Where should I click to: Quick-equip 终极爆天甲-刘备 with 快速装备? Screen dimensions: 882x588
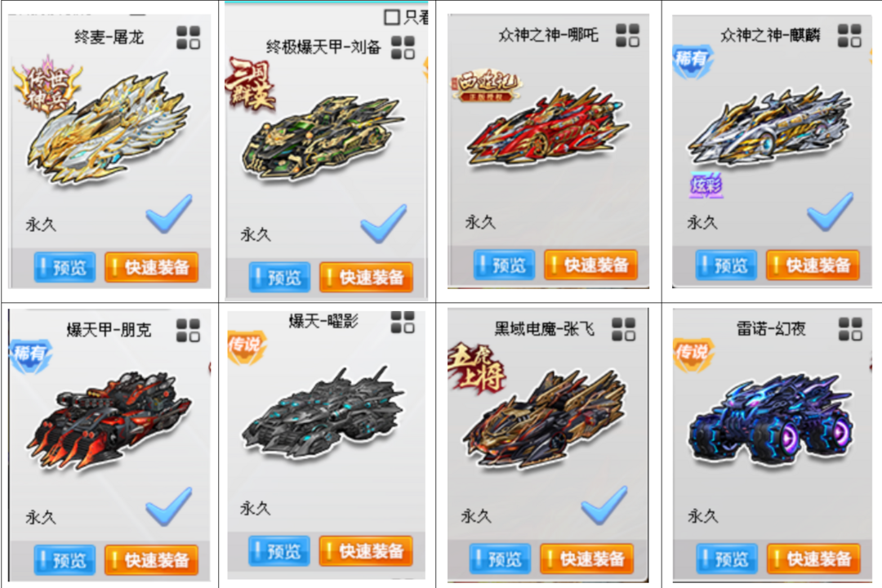pyautogui.click(x=366, y=277)
